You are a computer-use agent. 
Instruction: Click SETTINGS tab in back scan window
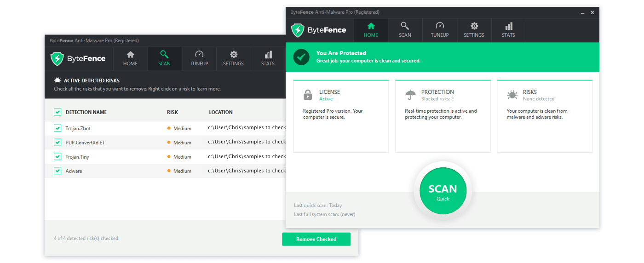click(233, 59)
